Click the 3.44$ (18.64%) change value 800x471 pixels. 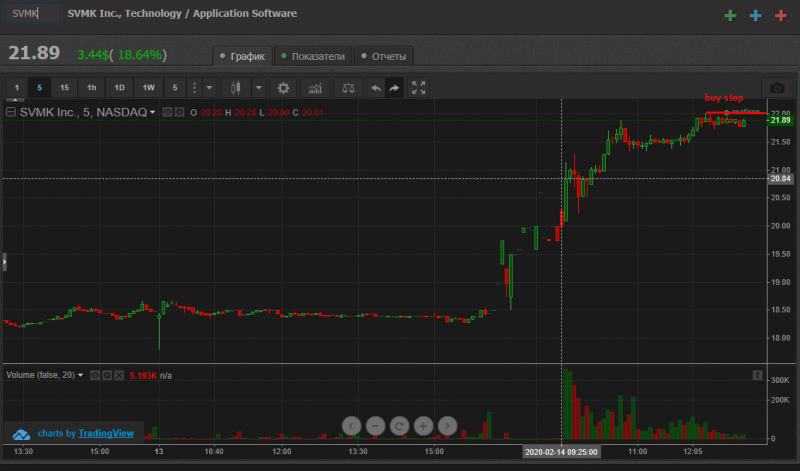122,55
